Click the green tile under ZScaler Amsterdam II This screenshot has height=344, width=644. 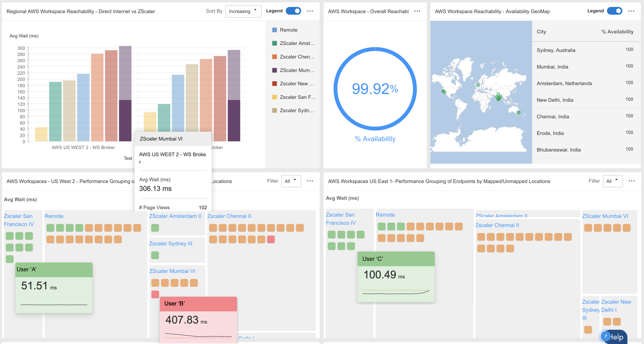pyautogui.click(x=155, y=228)
